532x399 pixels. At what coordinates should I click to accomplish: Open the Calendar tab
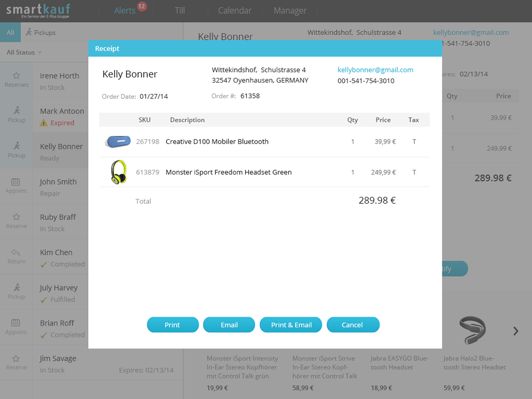point(235,11)
